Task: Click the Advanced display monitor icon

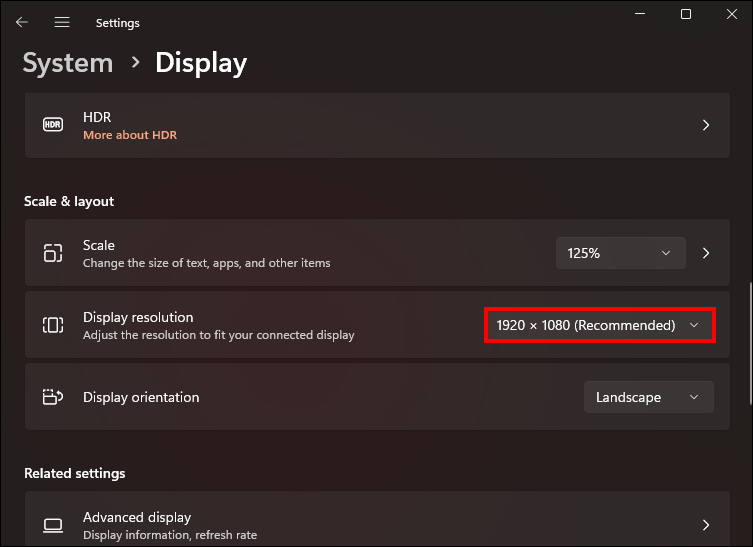Action: point(53,525)
